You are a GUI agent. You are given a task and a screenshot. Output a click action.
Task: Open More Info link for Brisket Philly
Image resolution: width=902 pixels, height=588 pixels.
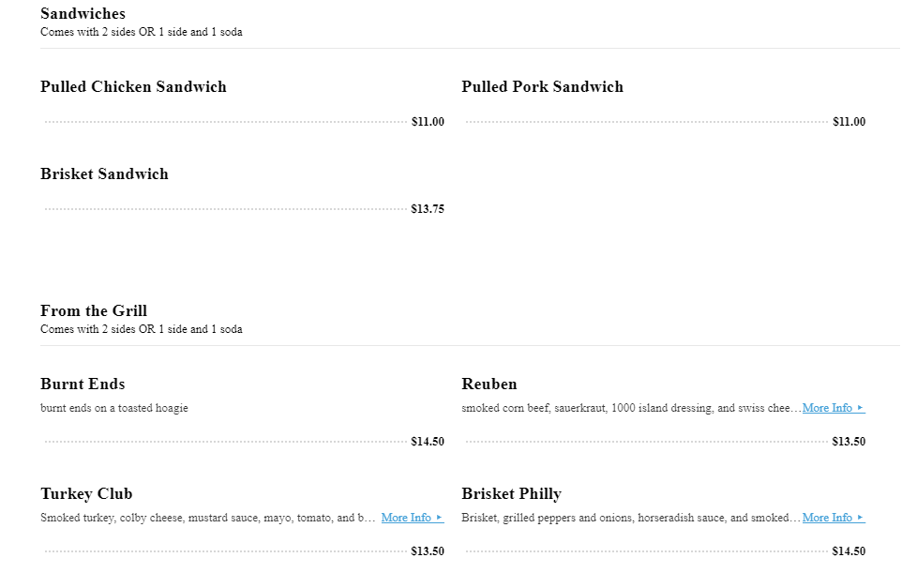tap(827, 518)
